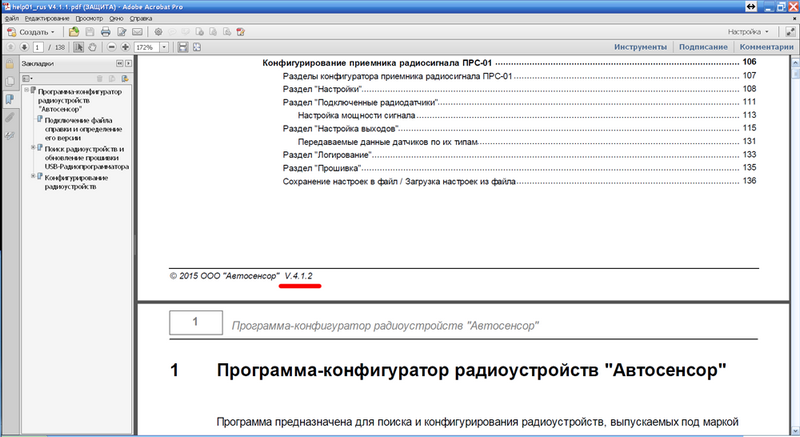
Task: Select bookmark Конфигурирование радиоустройств
Action: click(x=76, y=182)
